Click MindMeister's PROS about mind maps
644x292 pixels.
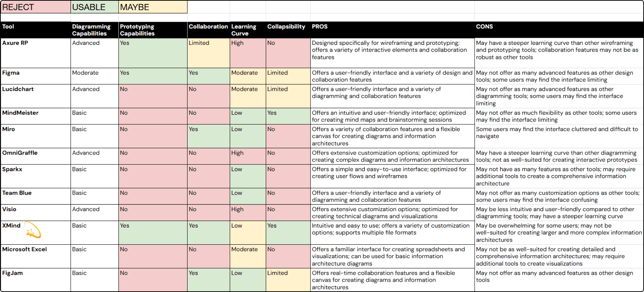tap(392, 116)
